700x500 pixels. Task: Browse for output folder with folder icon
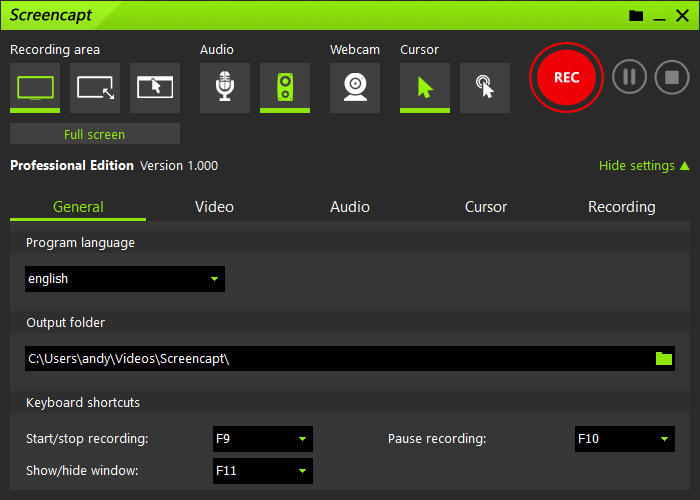(664, 358)
